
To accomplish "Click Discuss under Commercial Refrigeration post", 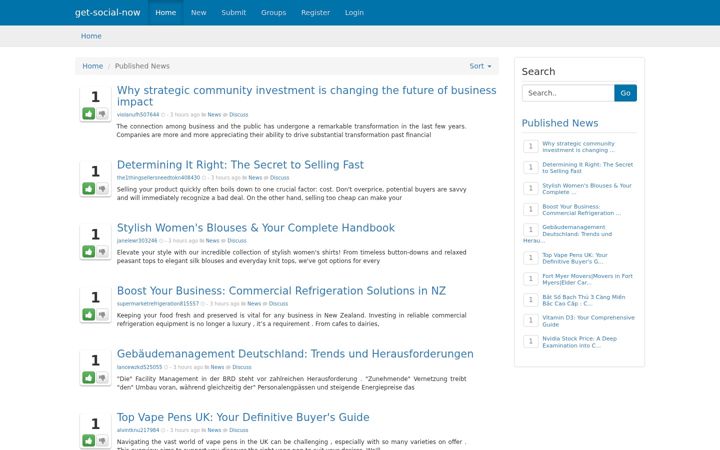I will 278,304.
